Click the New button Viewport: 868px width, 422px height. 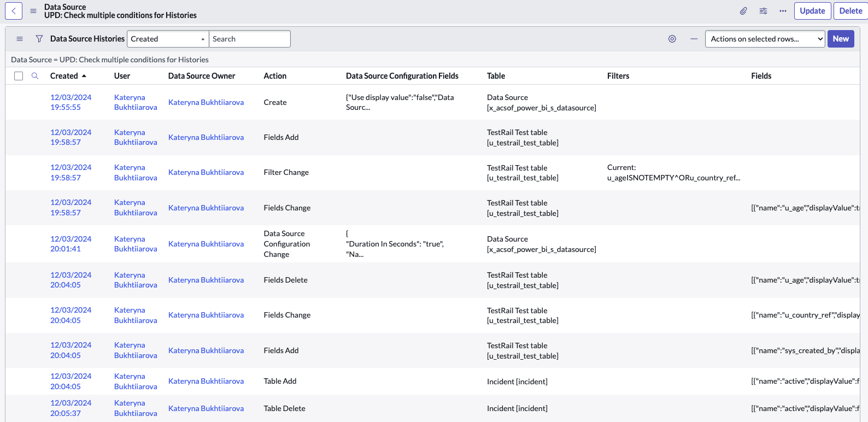tap(840, 39)
